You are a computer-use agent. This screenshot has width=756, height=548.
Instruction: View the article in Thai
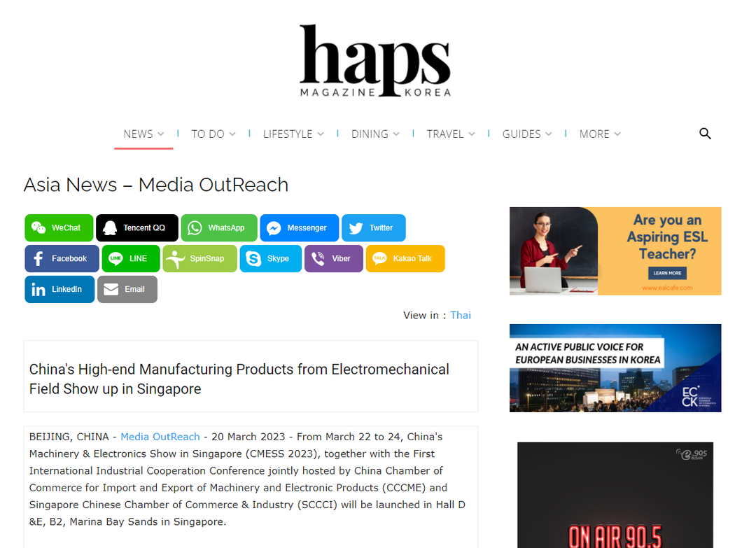[x=461, y=316]
